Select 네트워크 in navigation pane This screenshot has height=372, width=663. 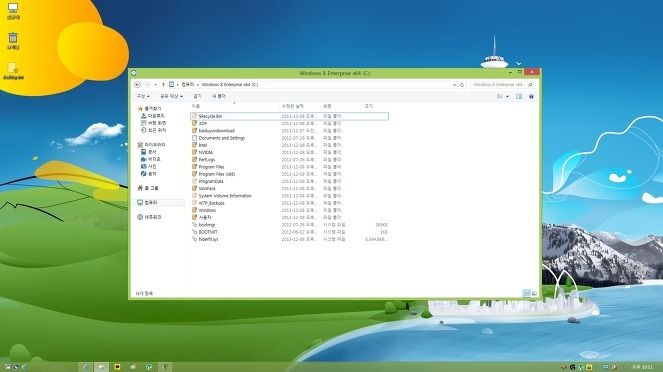tap(149, 217)
